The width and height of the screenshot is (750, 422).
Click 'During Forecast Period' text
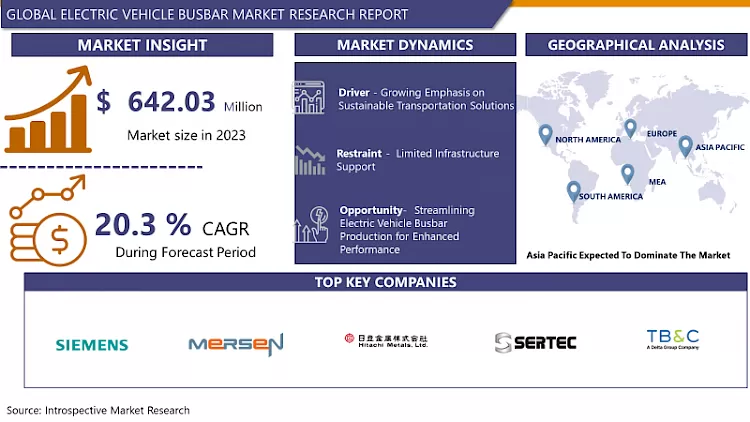click(x=186, y=252)
